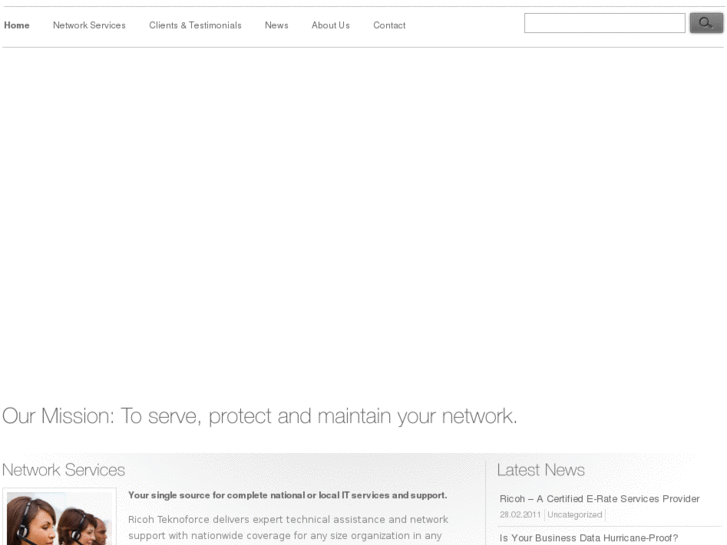Open Network Services in navigation bar

pyautogui.click(x=89, y=26)
